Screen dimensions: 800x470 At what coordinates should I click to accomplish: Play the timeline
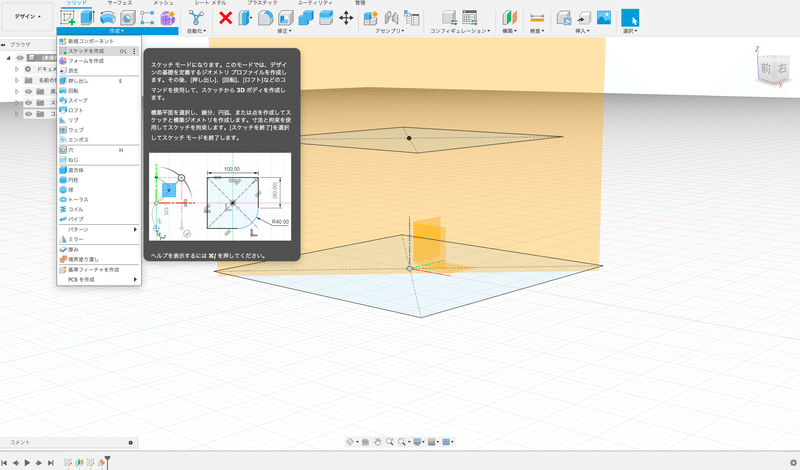pos(27,463)
